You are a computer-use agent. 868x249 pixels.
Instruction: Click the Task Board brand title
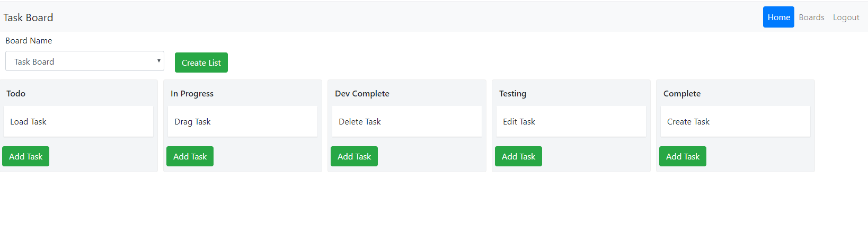click(28, 17)
